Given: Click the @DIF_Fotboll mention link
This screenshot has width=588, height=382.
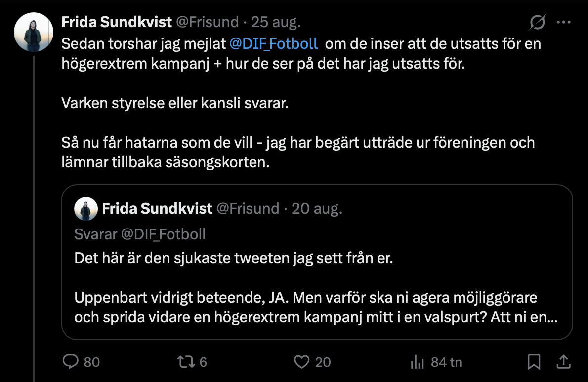Looking at the screenshot, I should [x=273, y=44].
